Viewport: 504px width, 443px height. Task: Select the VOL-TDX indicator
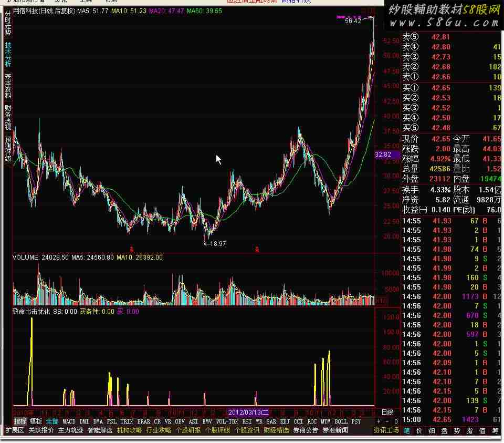click(227, 421)
